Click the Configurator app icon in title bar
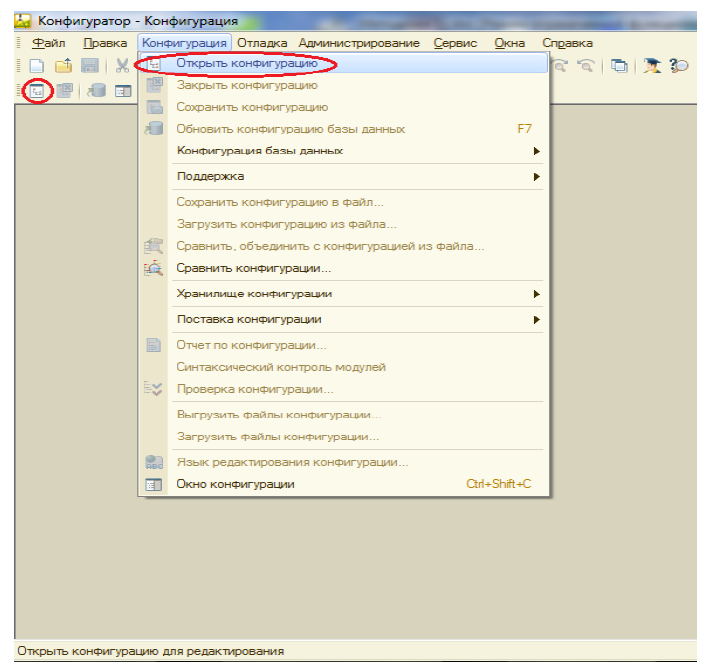The image size is (709, 667). 23,21
